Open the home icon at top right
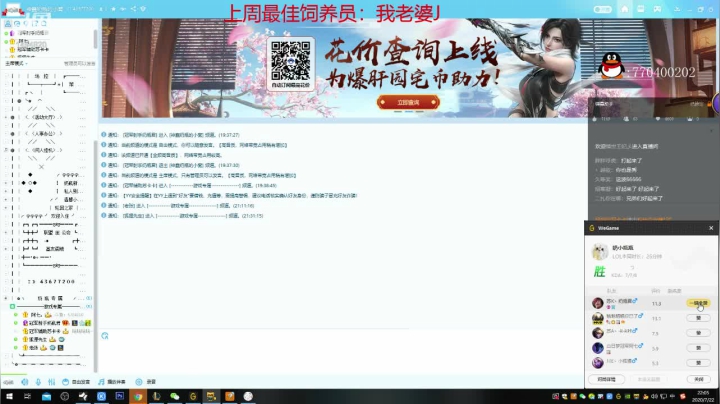 point(624,9)
